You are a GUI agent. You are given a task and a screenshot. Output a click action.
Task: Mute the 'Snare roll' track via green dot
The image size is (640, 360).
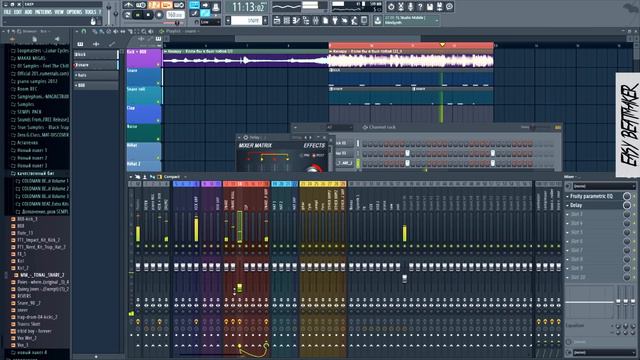[x=158, y=102]
